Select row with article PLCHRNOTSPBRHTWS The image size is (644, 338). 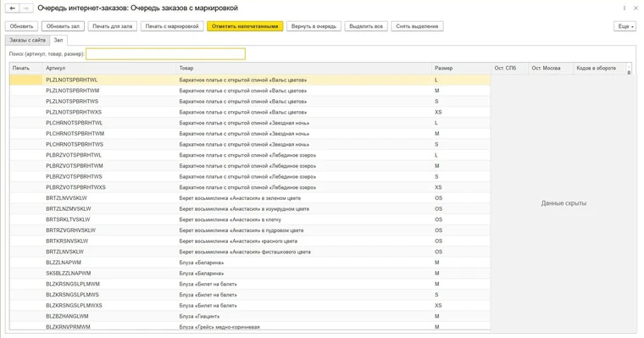point(250,145)
